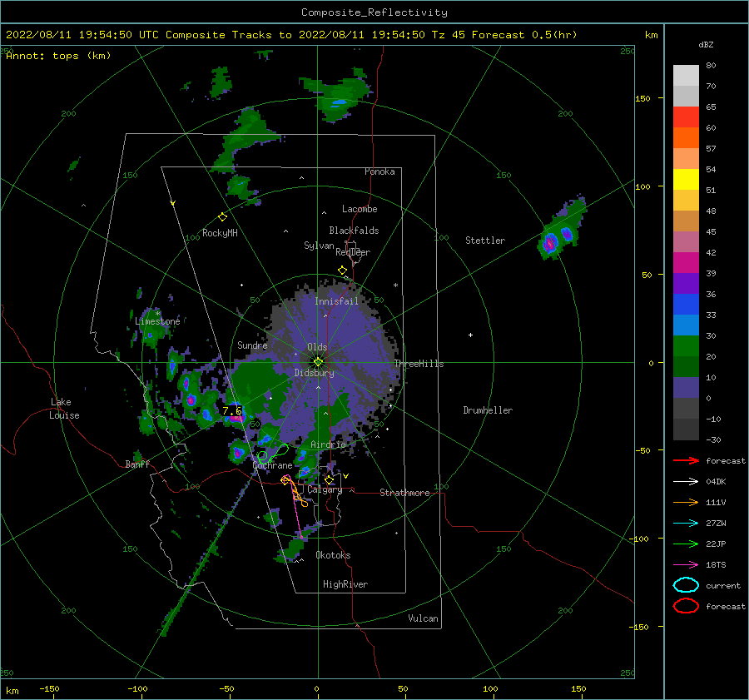Select the slate purple 0 dBZ swatch
749x700 pixels.
(686, 387)
